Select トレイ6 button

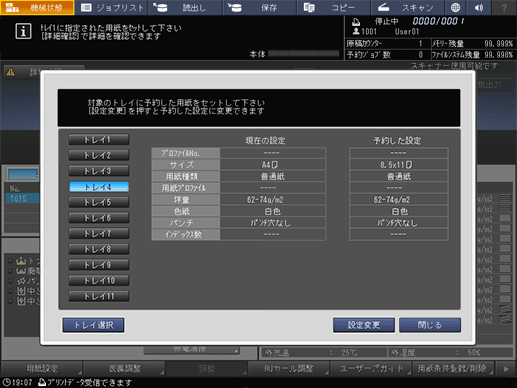(x=99, y=218)
